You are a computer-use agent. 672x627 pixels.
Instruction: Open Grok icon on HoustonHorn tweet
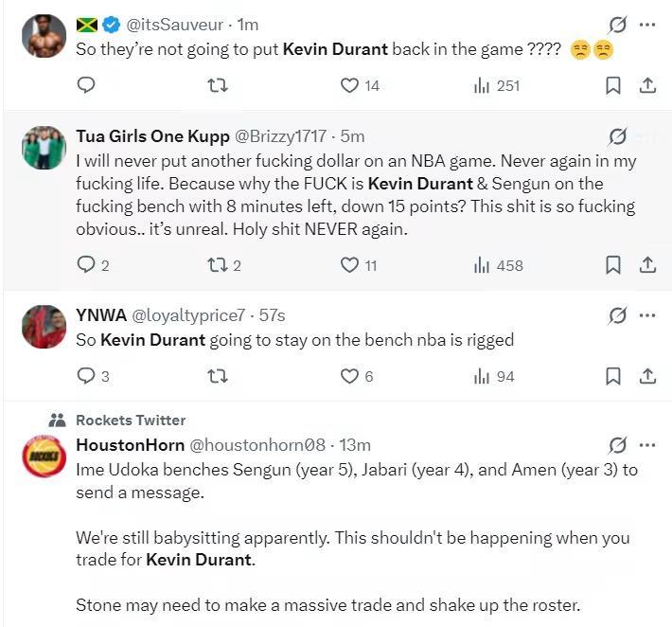[x=618, y=444]
